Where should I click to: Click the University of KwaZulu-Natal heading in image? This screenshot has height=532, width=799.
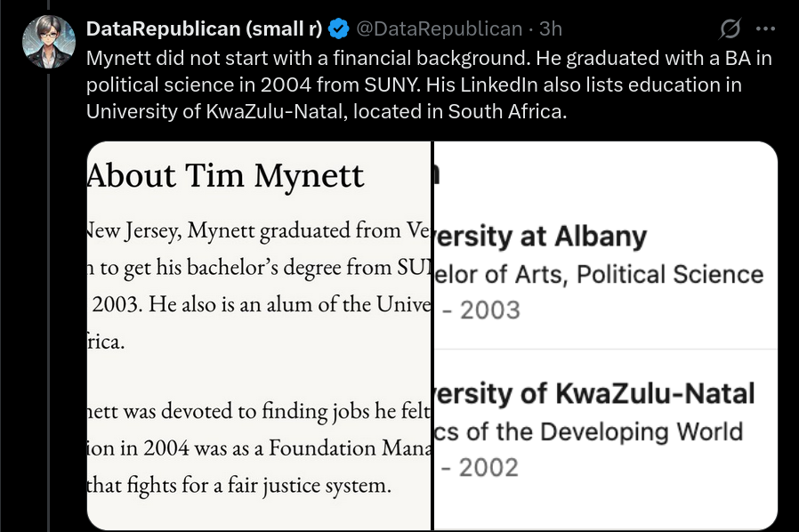[594, 394]
